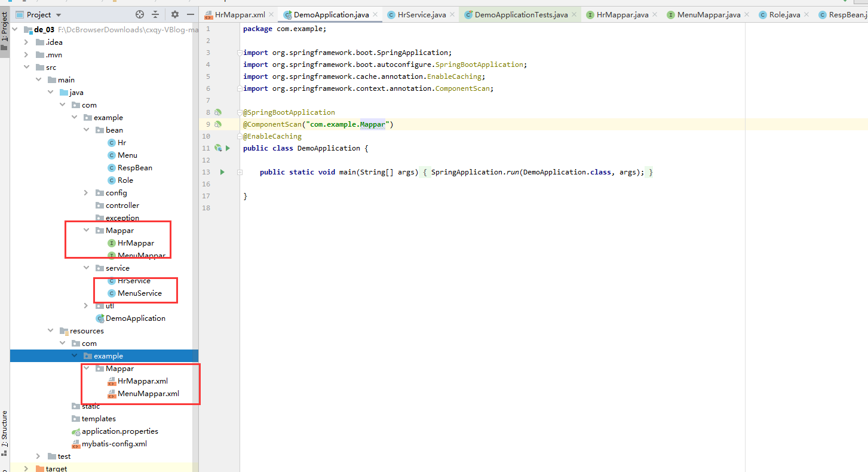Open the Project panel settings gear
The height and width of the screenshot is (472, 868).
(175, 14)
